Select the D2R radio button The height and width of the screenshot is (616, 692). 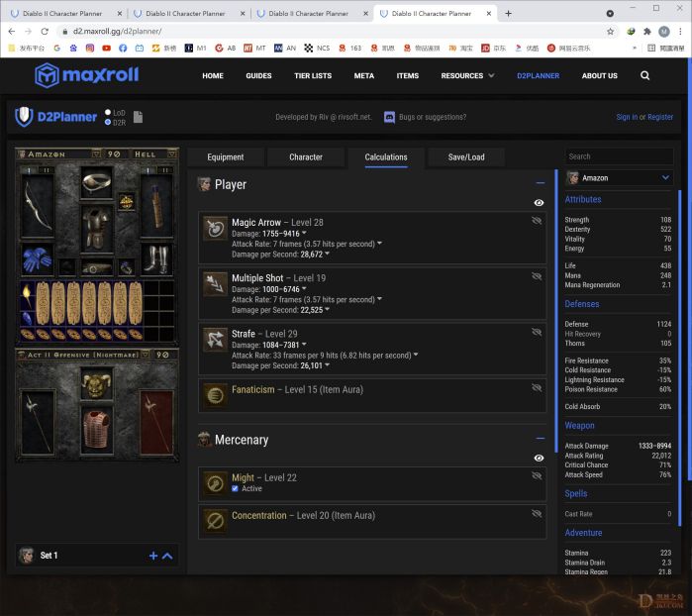coord(108,122)
